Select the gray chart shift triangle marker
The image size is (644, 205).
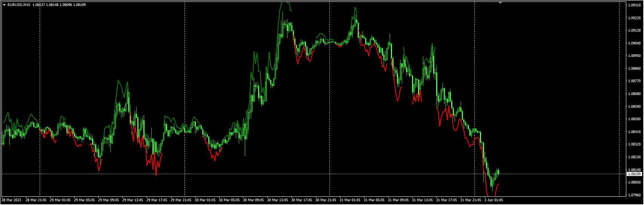coord(500,3)
